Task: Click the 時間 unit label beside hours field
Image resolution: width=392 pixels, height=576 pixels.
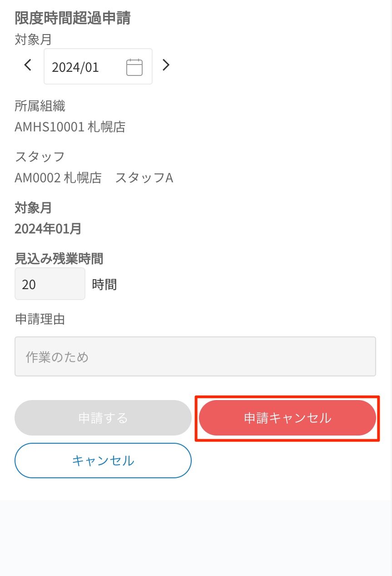Action: pos(104,285)
